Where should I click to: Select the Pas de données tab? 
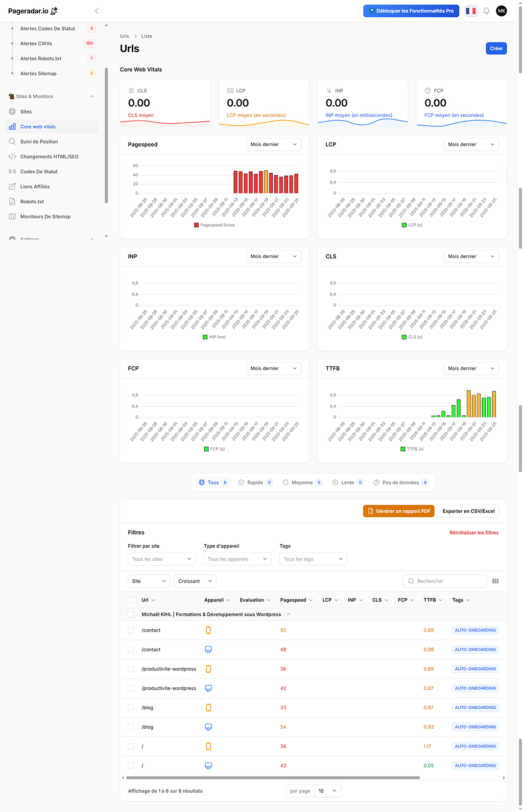pos(400,482)
